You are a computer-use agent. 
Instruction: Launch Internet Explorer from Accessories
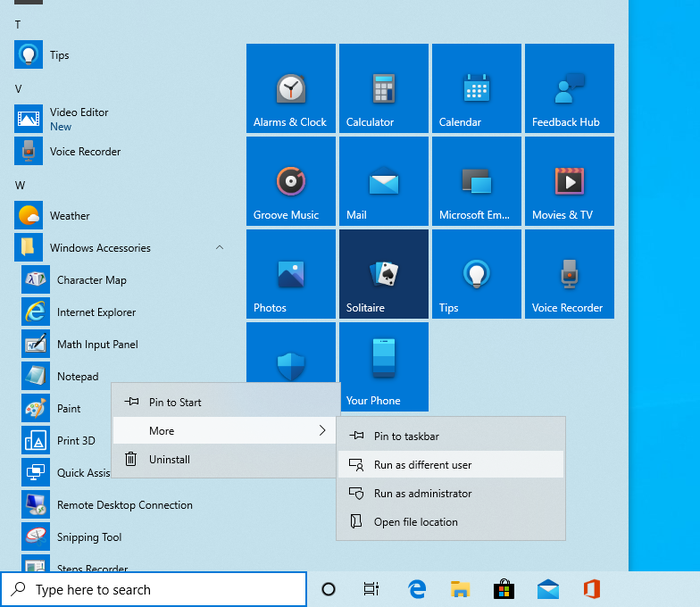coord(121,312)
